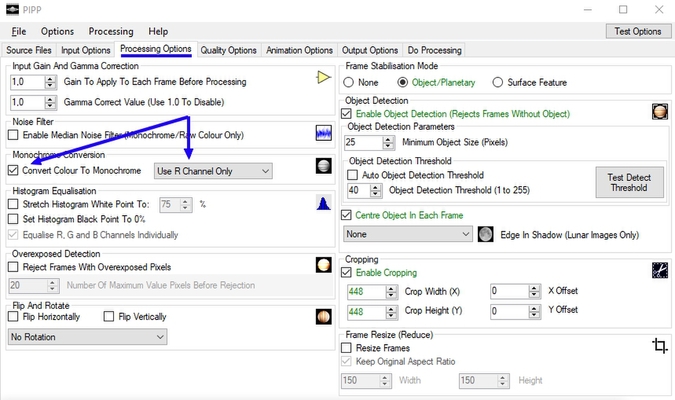Click the lunar edge in shadow icon
The image size is (675, 400).
(485, 234)
